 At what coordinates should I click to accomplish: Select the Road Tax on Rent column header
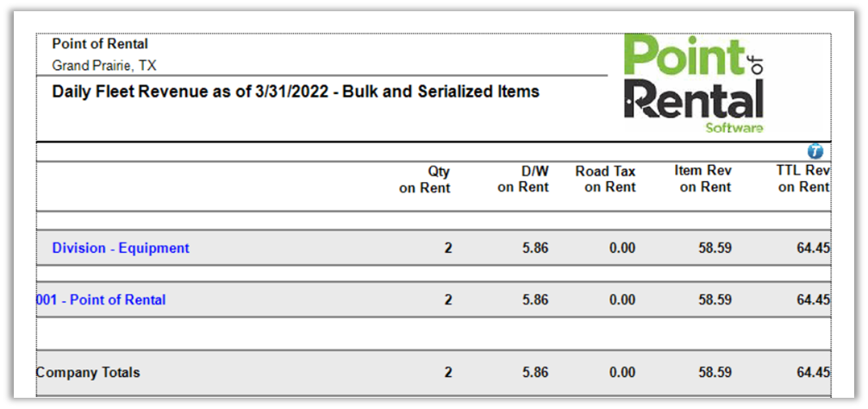pos(605,179)
